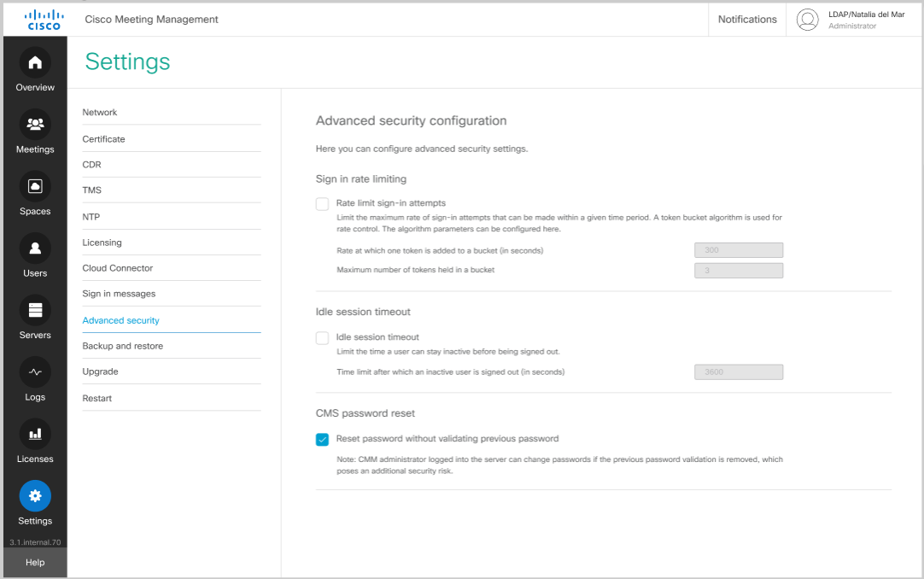The height and width of the screenshot is (579, 924).
Task: Open the Spaces cloud icon
Action: click(35, 186)
